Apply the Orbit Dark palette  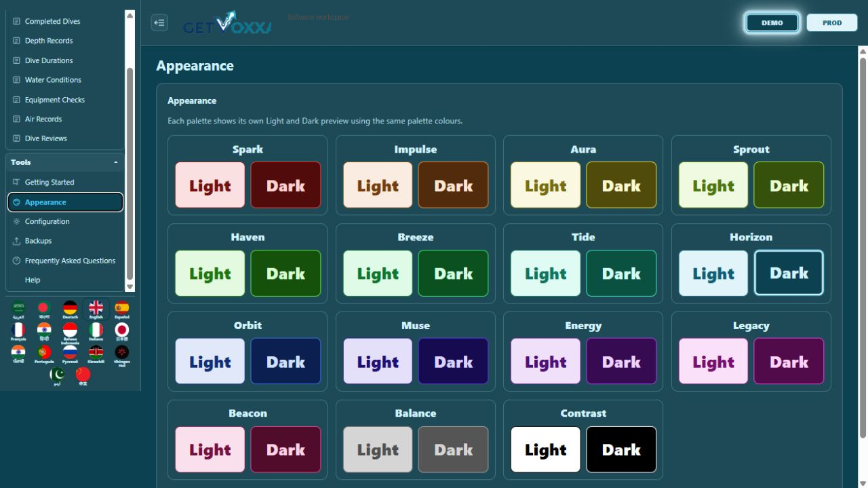285,361
